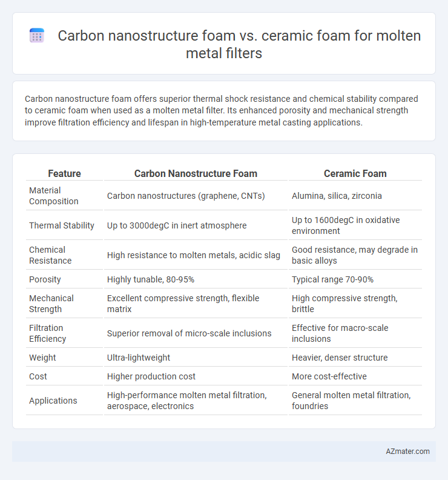This screenshot has width=448, height=480.
Task: Select the 'Thermal Stability' row label
Action: point(62,225)
